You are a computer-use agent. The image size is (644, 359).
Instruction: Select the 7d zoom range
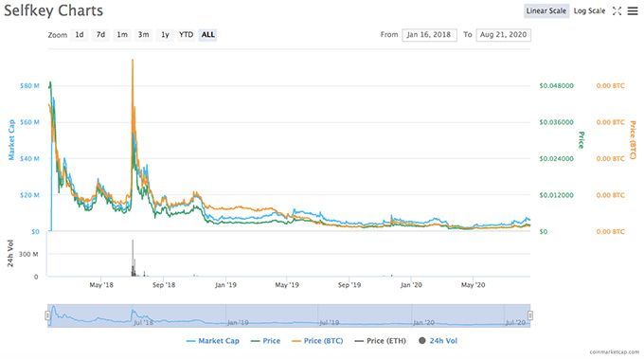point(100,35)
